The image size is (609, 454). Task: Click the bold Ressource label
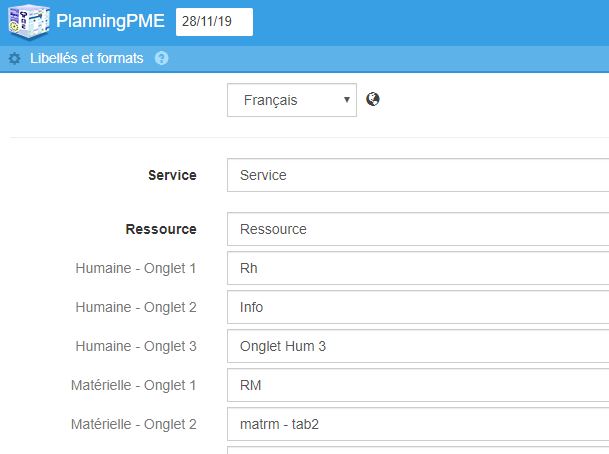[x=161, y=229]
